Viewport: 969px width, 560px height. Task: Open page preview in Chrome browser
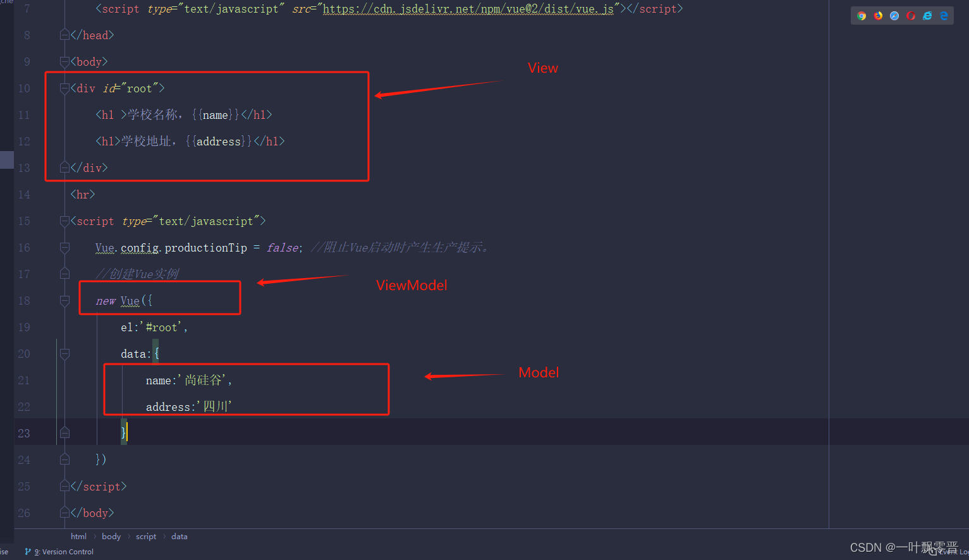(862, 16)
